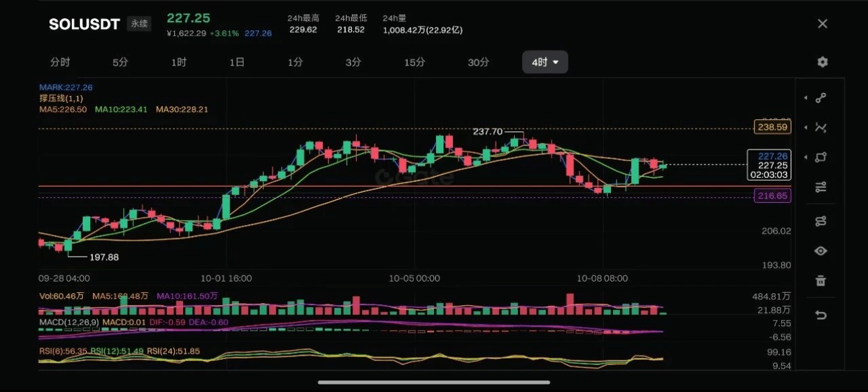Select the trend line drawing tool
The image size is (868, 392).
[821, 98]
